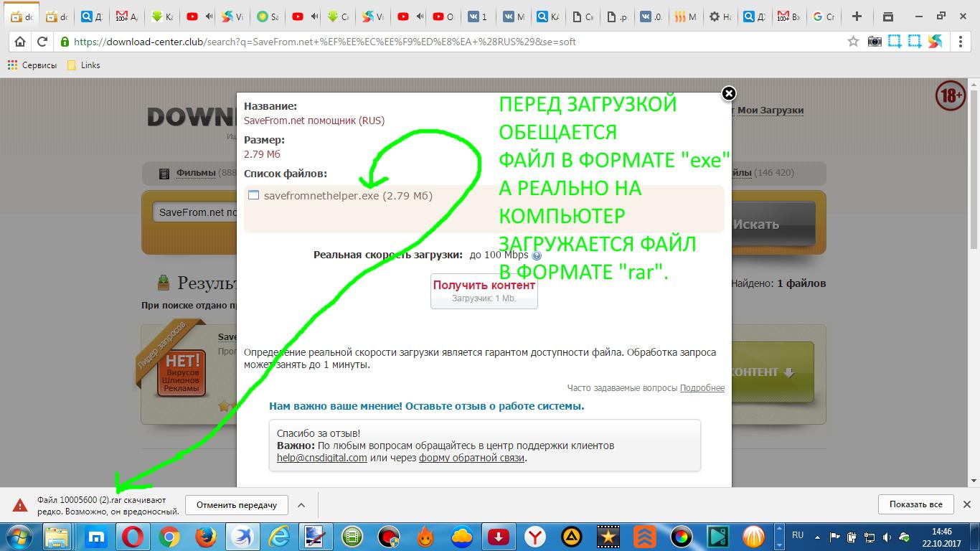Open the Links bookmarks folder
This screenshot has height=551, width=980.
coord(83,65)
